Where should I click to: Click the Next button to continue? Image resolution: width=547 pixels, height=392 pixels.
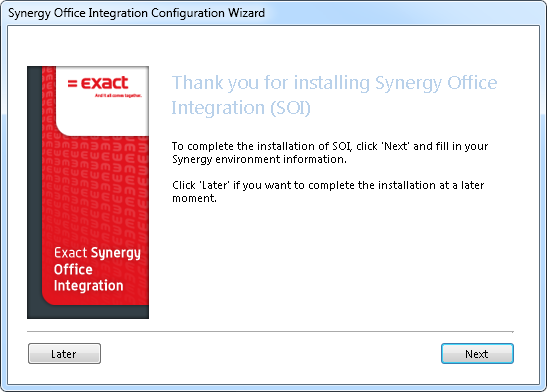pyautogui.click(x=477, y=354)
